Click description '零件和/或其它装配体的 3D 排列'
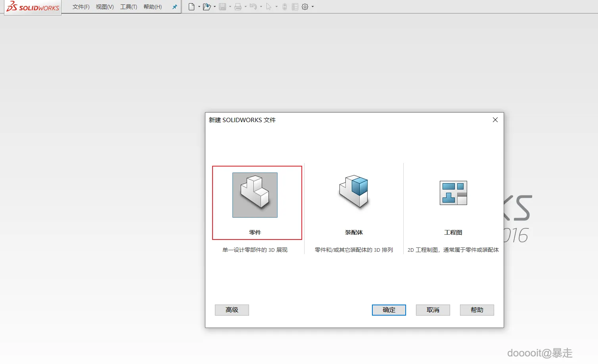 354,250
